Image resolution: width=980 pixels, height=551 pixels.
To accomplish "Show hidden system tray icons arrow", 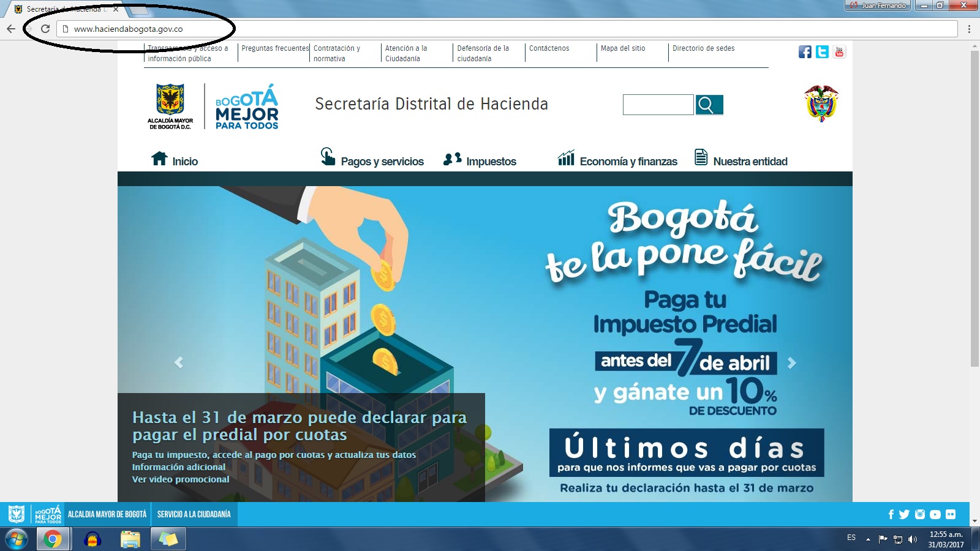I will click(868, 539).
